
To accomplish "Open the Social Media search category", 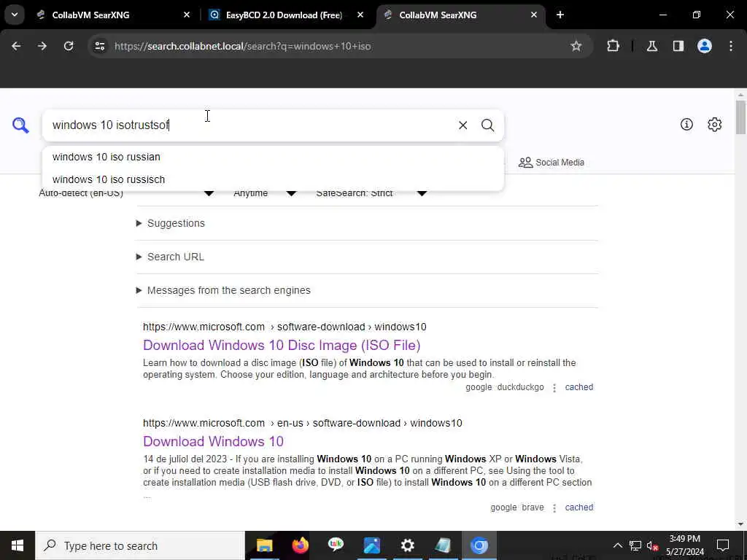I will [x=551, y=163].
